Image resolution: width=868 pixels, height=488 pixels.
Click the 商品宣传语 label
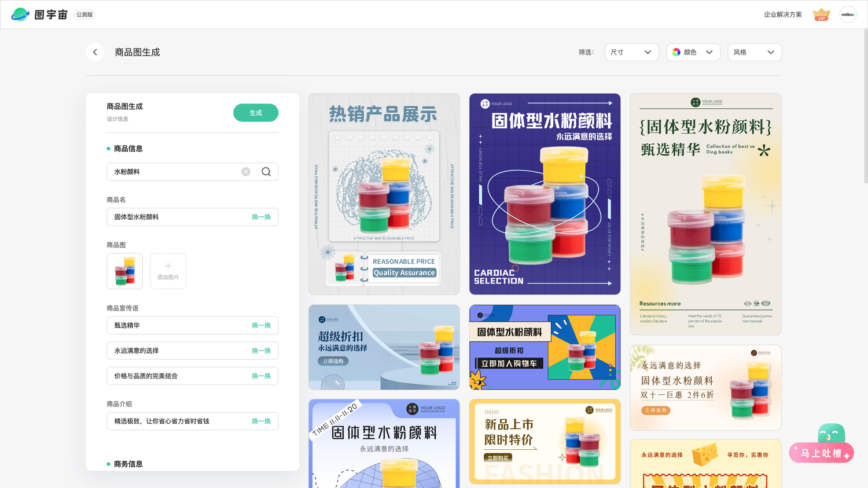pyautogui.click(x=123, y=308)
